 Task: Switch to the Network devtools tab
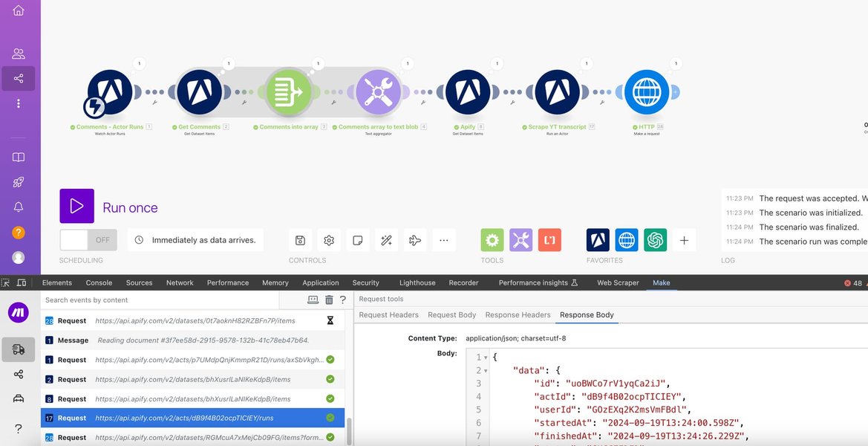coord(180,282)
